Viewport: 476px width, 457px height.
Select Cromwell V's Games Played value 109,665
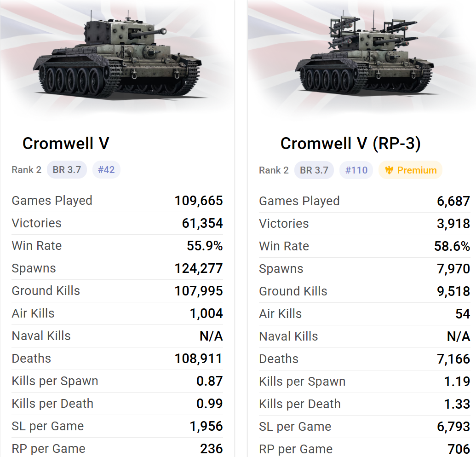point(199,201)
